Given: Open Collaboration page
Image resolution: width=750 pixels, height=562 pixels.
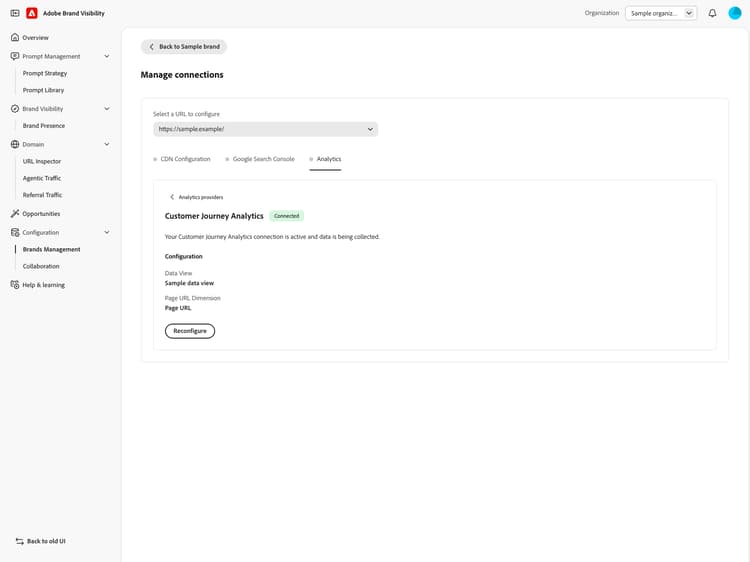Looking at the screenshot, I should coord(41,266).
